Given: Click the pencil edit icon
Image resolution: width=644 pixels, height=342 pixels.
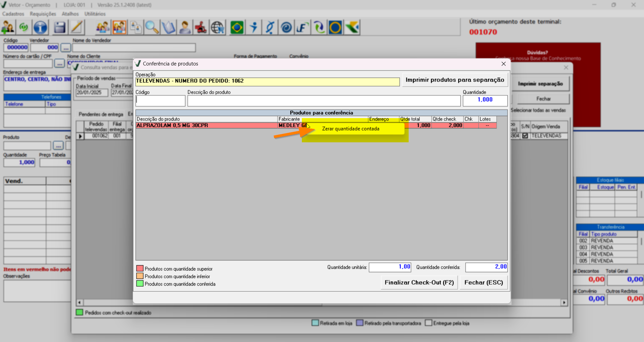Looking at the screenshot, I should 77,27.
